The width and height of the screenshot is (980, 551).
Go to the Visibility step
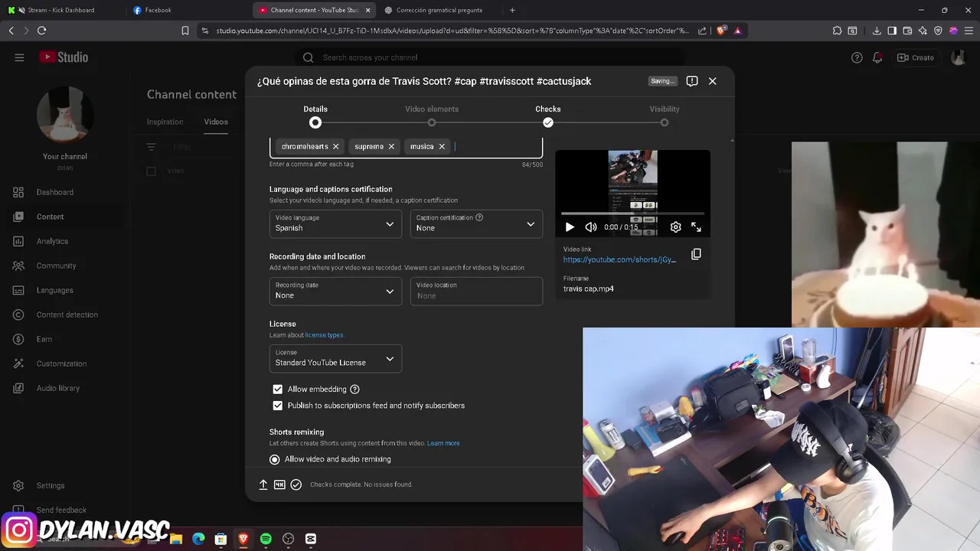tap(665, 116)
